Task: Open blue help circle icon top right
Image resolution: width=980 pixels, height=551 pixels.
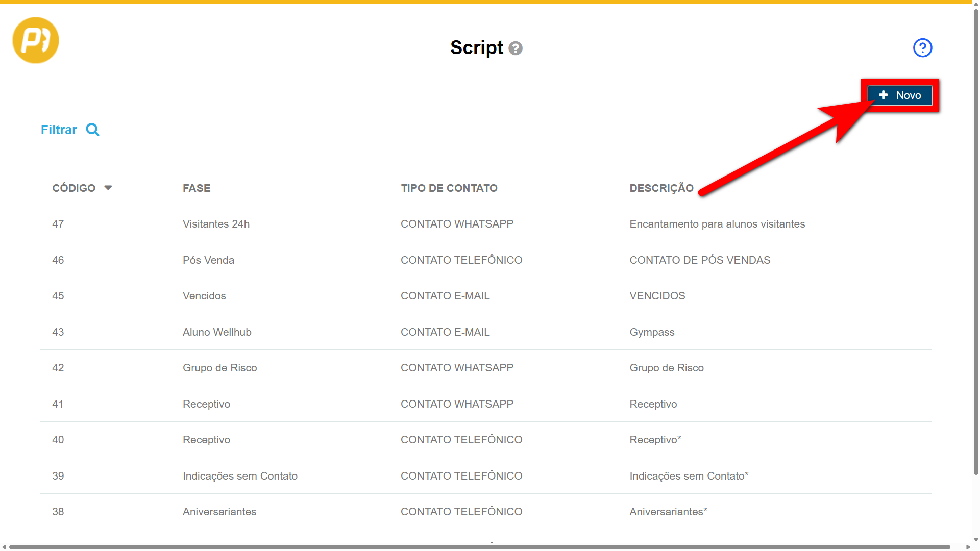Action: tap(922, 48)
